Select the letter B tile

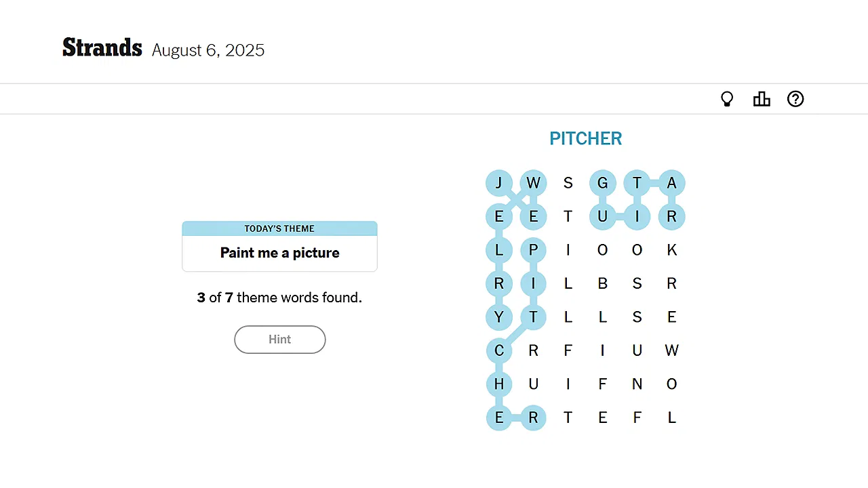[602, 283]
